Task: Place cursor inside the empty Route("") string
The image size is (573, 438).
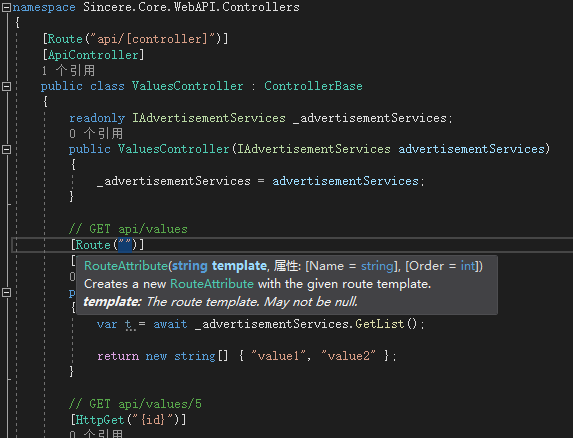Action: (125, 245)
